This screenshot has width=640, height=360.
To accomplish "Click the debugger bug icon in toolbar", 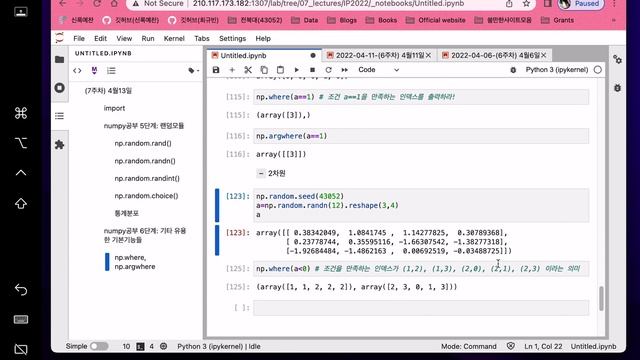I will point(513,70).
